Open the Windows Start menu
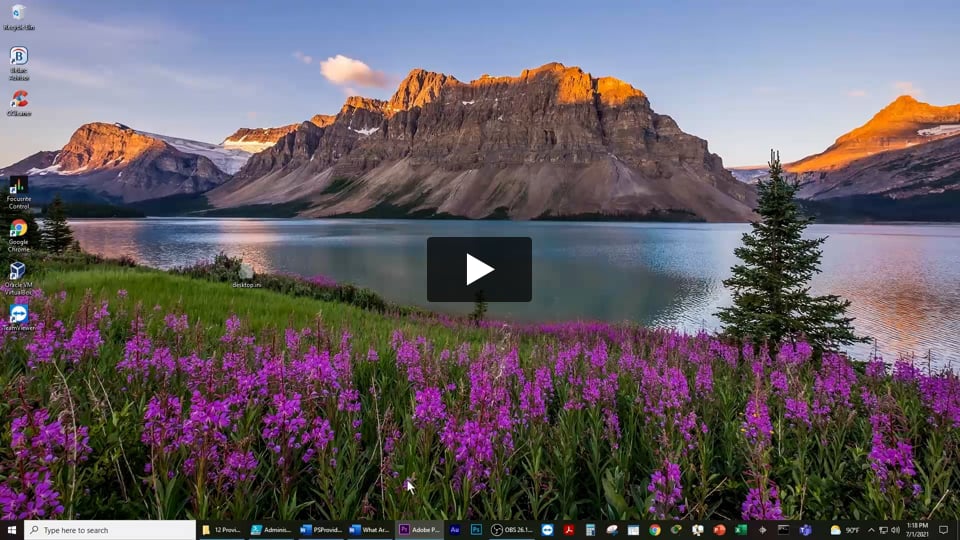 (12, 530)
